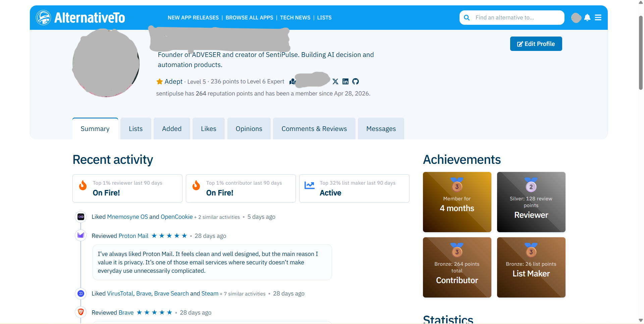Open NEW APP RELEASES in navigation

click(x=193, y=17)
